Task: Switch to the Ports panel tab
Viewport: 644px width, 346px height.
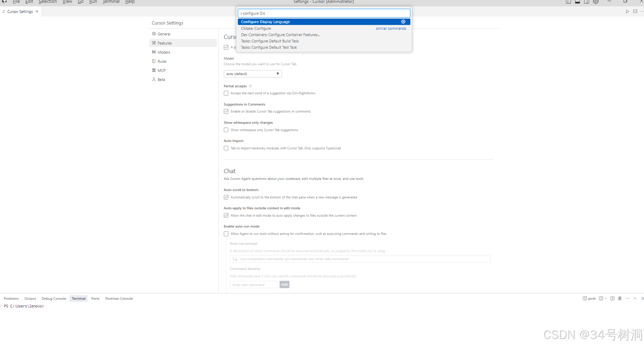Action: click(x=95, y=299)
